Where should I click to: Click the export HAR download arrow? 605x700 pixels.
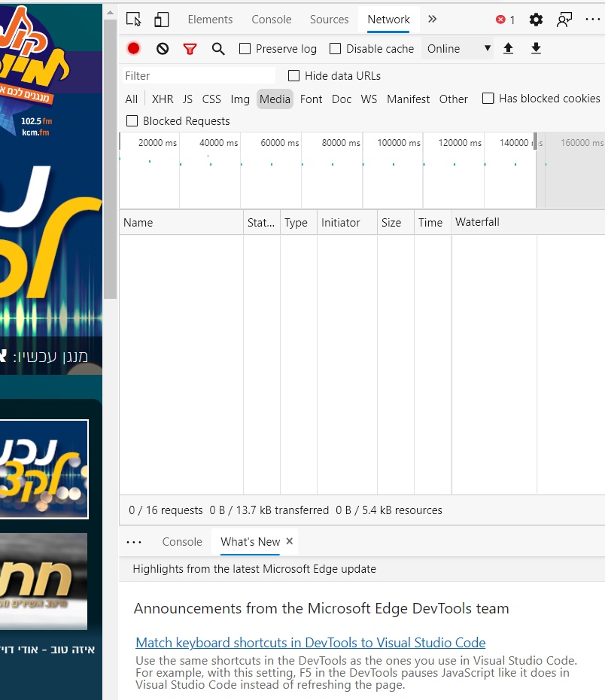[536, 49]
